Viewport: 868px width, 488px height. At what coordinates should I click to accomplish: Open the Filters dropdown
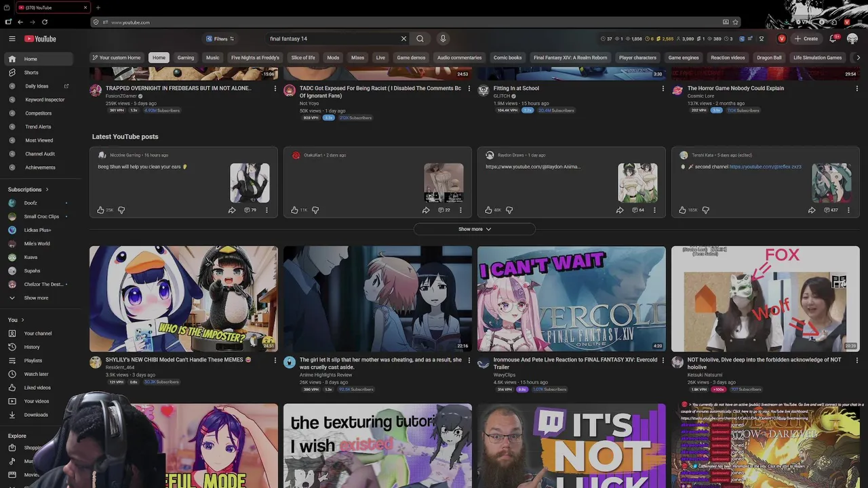click(x=220, y=39)
